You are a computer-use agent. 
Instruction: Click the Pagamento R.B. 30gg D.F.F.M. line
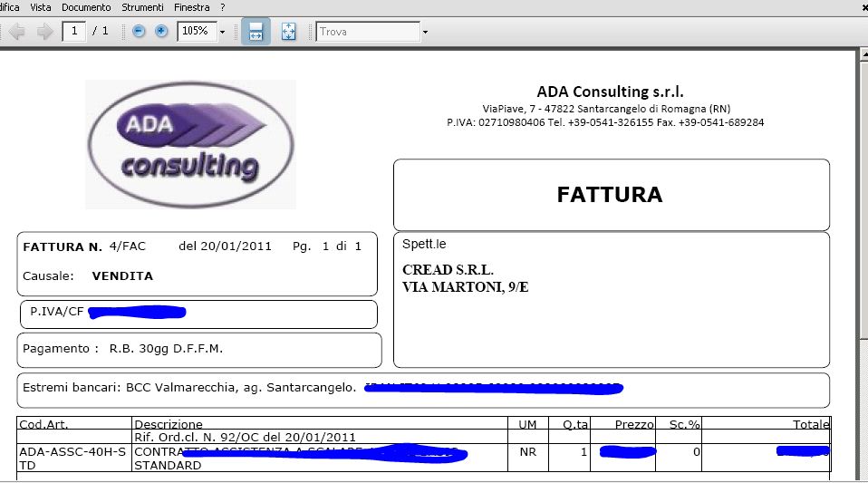123,349
